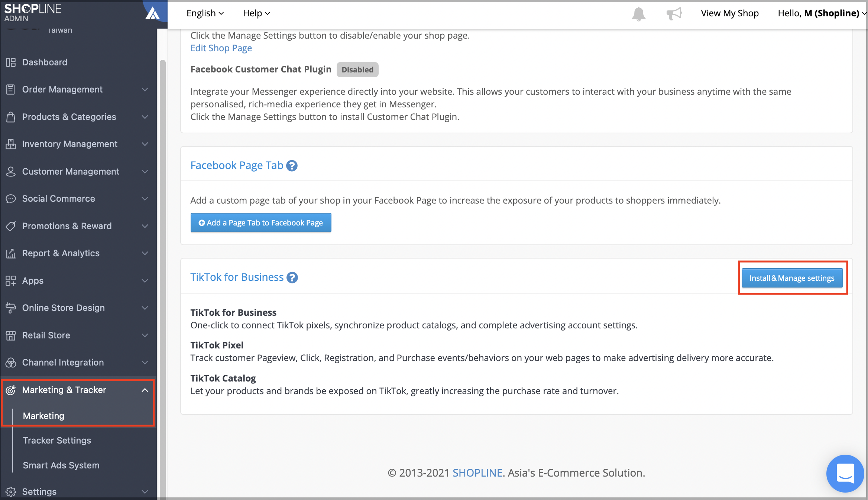
Task: Open the SHOPLINE footer link
Action: pyautogui.click(x=477, y=473)
